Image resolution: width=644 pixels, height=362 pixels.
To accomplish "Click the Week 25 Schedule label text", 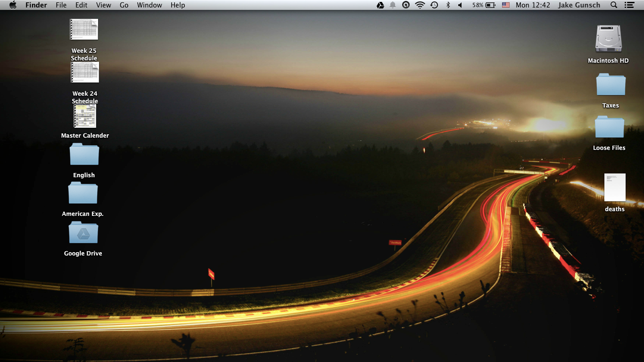I will pos(84,55).
